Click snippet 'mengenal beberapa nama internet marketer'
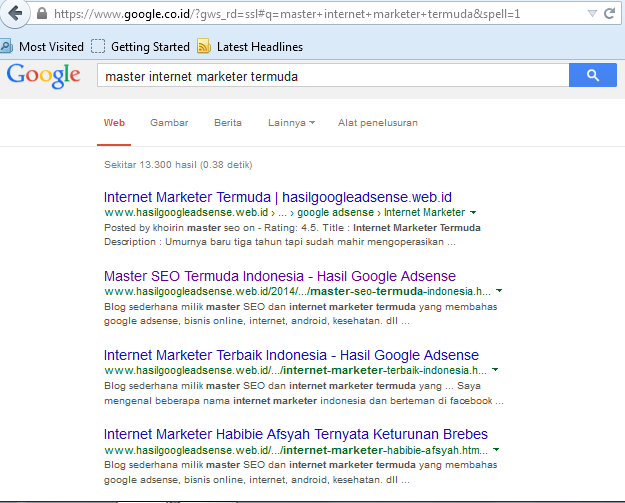Image resolution: width=625 pixels, height=503 pixels. (x=210, y=401)
